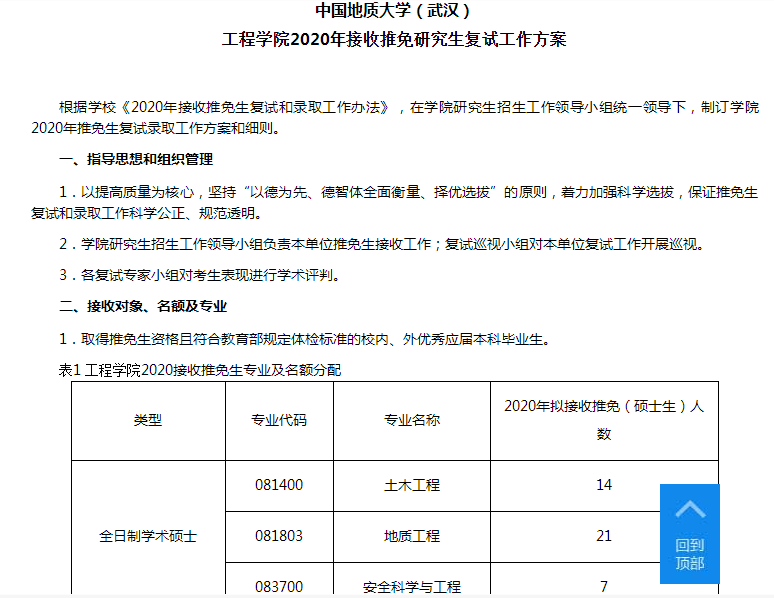Click table caption 表1 工程学院2020接收推免生专业及名额分配
This screenshot has width=774, height=598.
click(x=200, y=370)
